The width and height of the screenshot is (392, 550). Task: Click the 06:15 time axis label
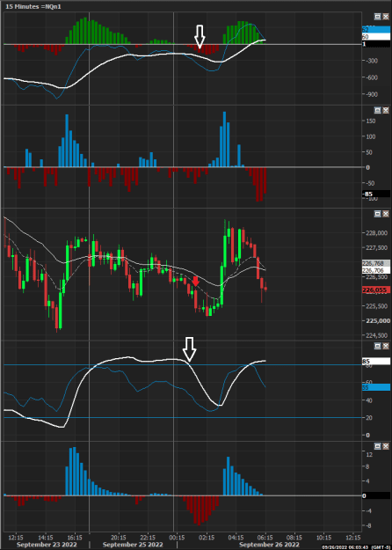pyautogui.click(x=265, y=538)
